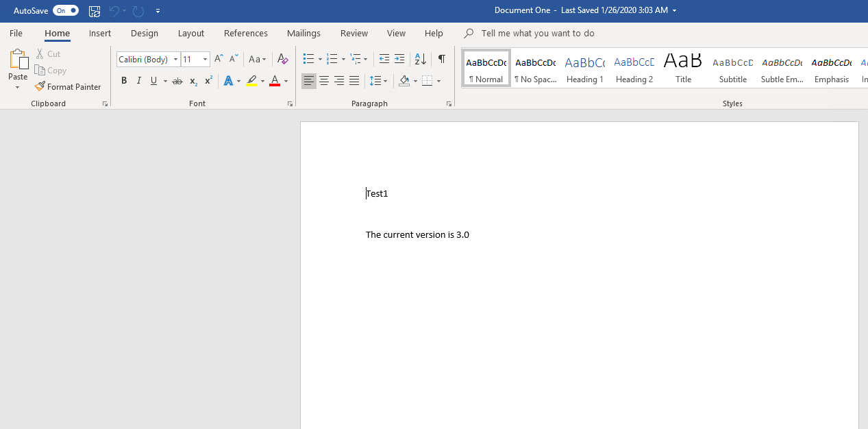The width and height of the screenshot is (868, 429).
Task: Apply the No Spacing style
Action: click(x=536, y=68)
